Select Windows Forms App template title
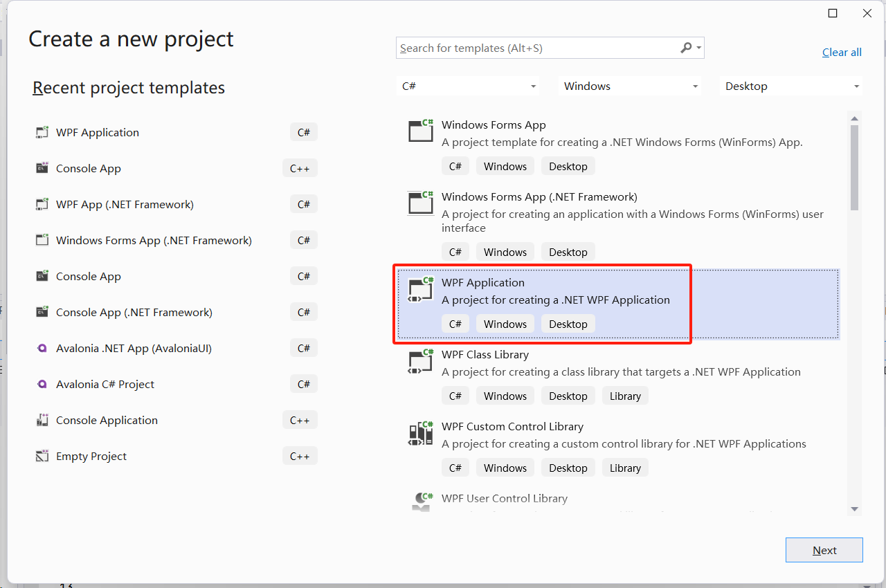This screenshot has height=588, width=886. 494,125
